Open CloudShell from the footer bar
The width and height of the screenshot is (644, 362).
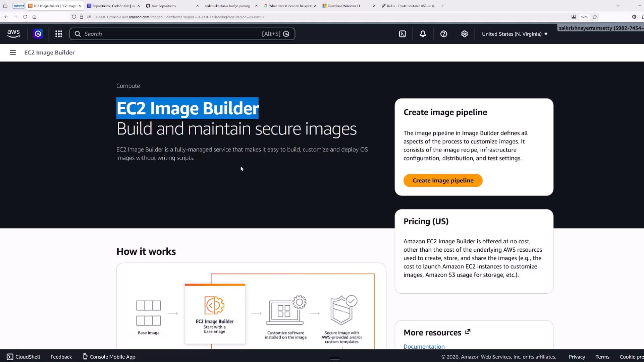[x=23, y=357]
